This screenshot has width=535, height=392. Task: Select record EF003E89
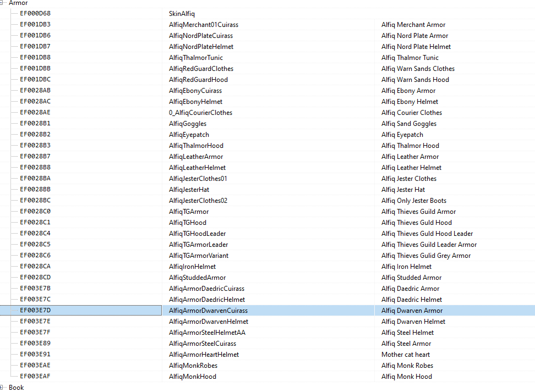(x=35, y=343)
